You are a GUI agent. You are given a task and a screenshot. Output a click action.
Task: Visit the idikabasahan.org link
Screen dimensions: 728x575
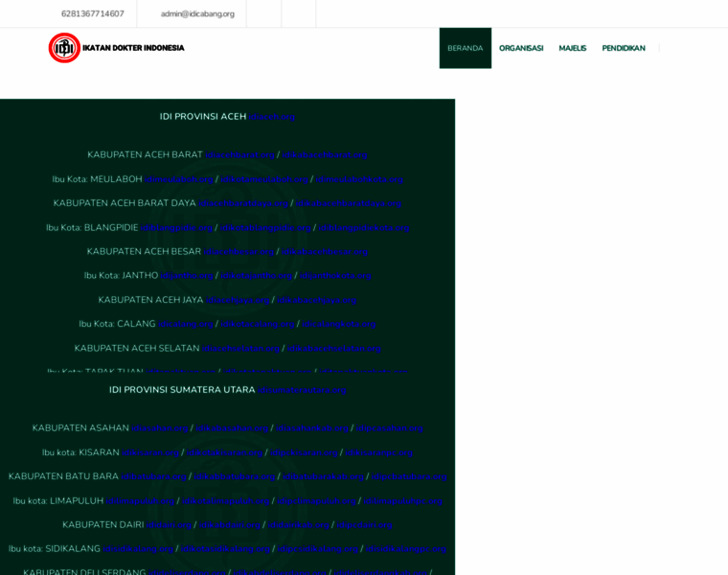pyautogui.click(x=232, y=428)
